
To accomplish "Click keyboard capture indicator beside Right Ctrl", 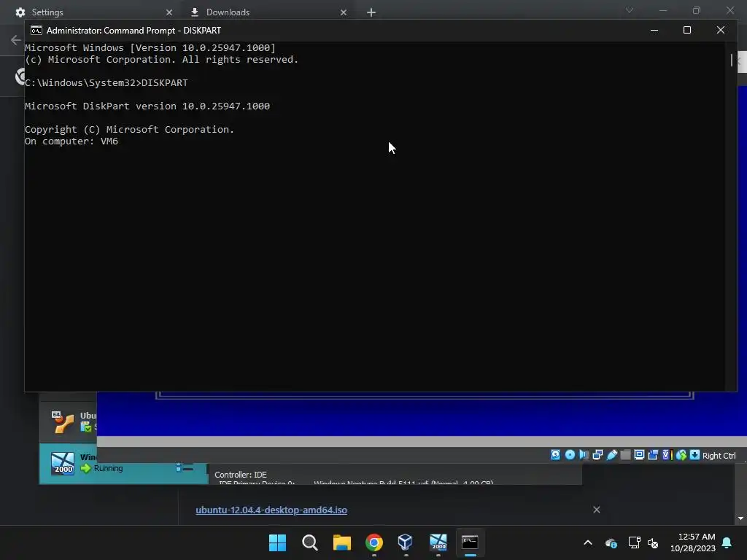I will click(695, 455).
